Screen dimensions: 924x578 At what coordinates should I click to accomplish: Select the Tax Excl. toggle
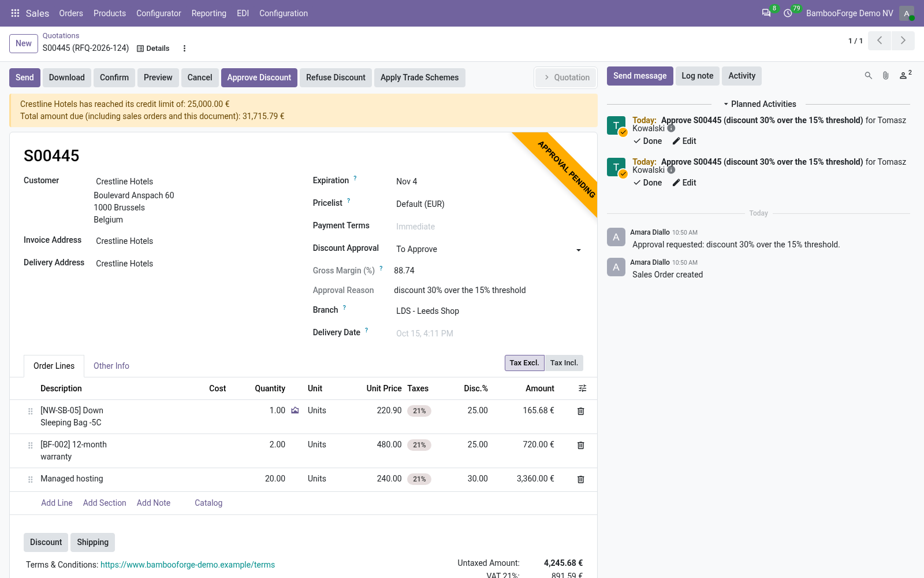pyautogui.click(x=524, y=363)
